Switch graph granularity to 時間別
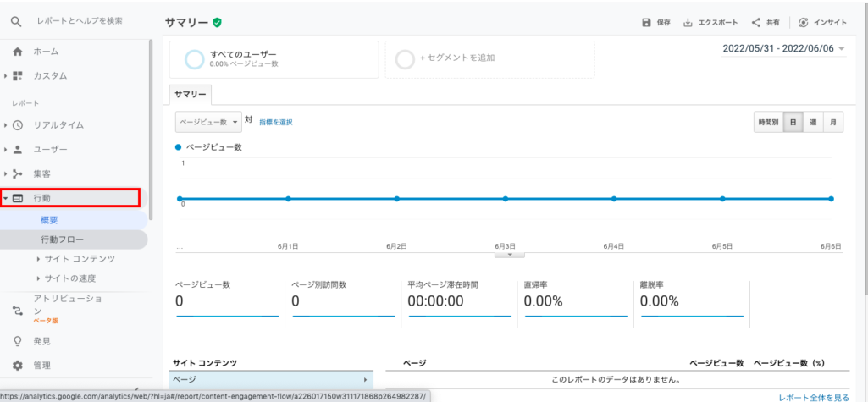 [768, 123]
